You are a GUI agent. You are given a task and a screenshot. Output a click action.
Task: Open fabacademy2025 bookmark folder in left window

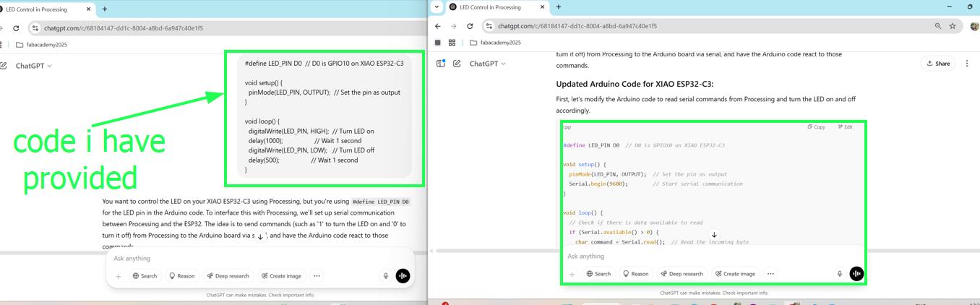click(x=42, y=45)
